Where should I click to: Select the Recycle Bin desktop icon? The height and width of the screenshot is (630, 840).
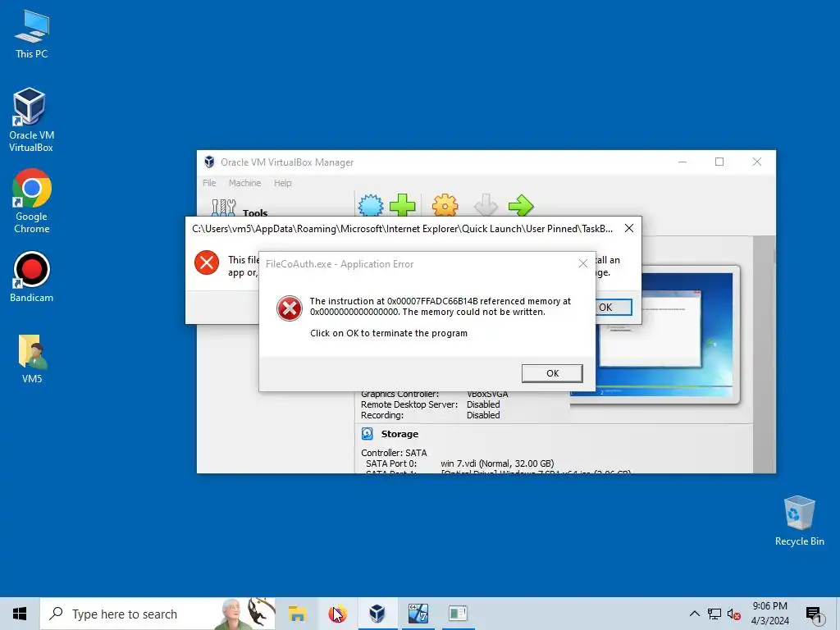click(799, 521)
